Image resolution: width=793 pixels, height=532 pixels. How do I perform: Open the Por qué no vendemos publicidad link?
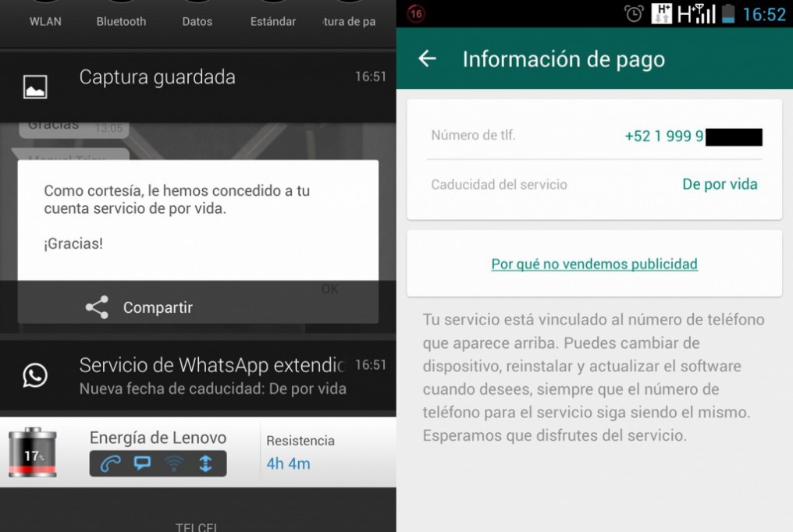594,264
